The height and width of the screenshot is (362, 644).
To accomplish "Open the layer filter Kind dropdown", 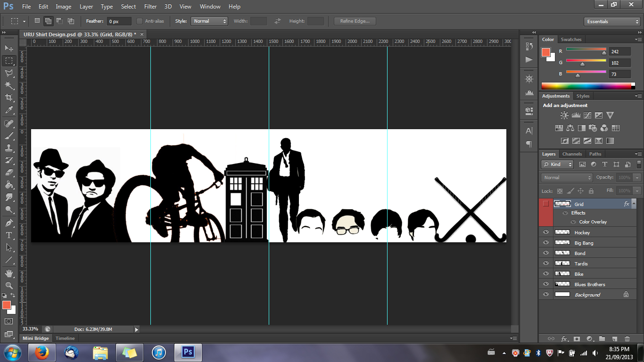I will coord(558,165).
